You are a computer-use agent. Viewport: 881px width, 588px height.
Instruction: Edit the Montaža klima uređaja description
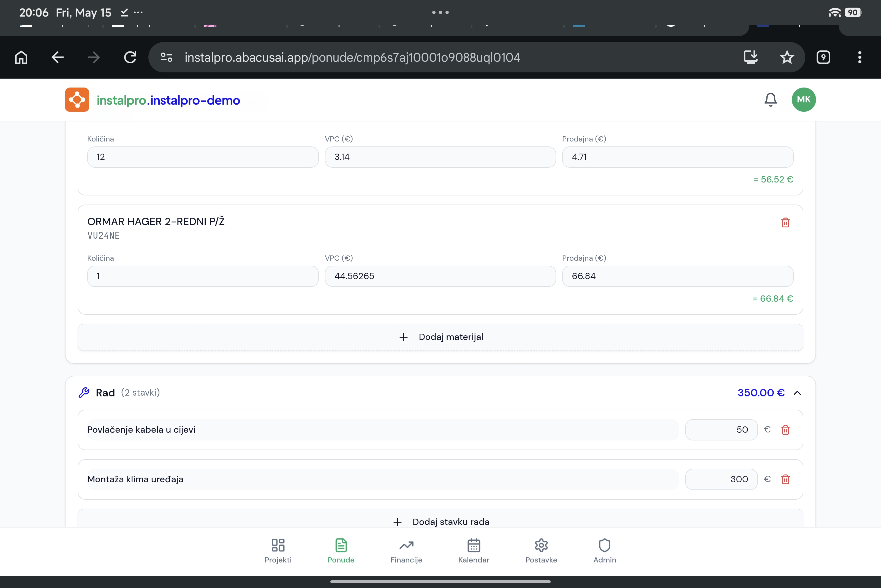pyautogui.click(x=383, y=479)
